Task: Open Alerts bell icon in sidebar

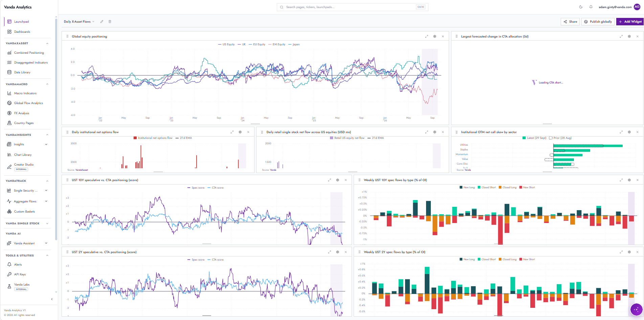Action: [9, 265]
